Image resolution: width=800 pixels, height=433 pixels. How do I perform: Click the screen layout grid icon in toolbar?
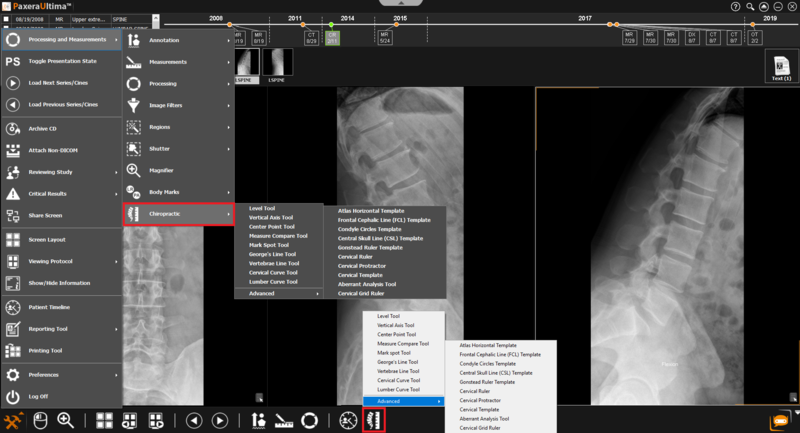click(x=104, y=420)
